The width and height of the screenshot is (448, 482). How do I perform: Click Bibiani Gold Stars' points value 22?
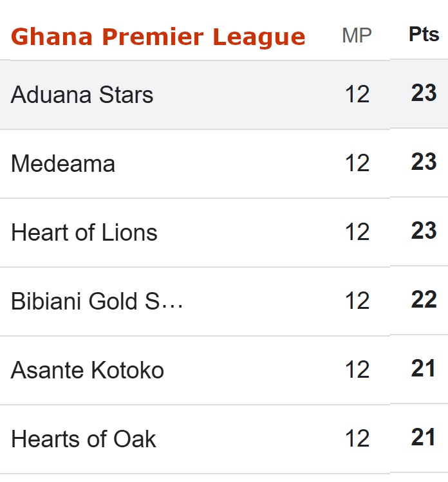[424, 300]
